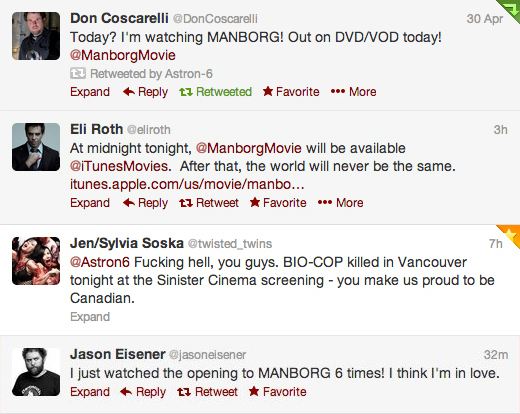Viewport: 520px width, 414px height.
Task: Retweet Eli Roth's tweet
Action: click(x=209, y=203)
